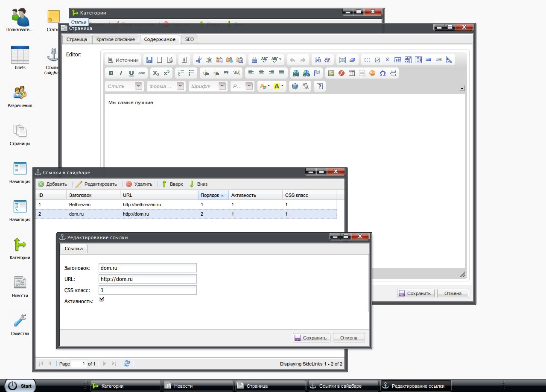Image resolution: width=546 pixels, height=392 pixels.
Task: Select the Ссылка tab in edit dialog
Action: tap(74, 249)
